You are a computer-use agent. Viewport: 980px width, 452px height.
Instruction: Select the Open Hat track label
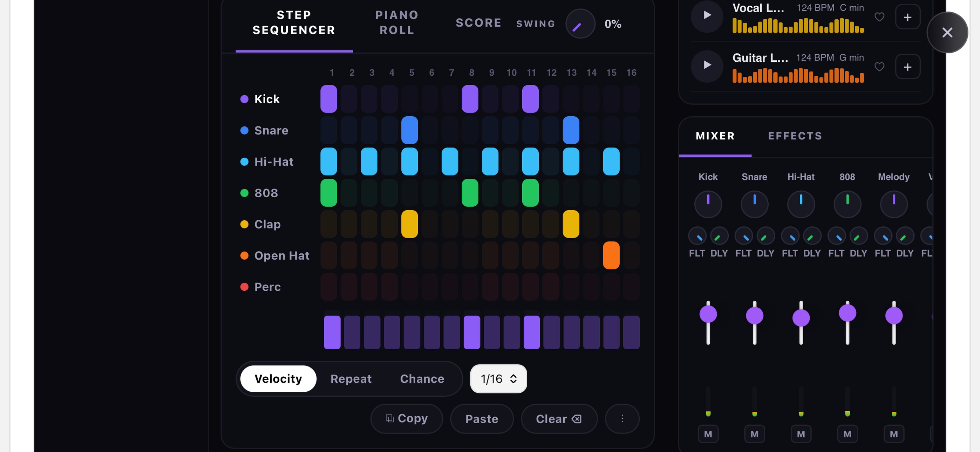pos(281,255)
